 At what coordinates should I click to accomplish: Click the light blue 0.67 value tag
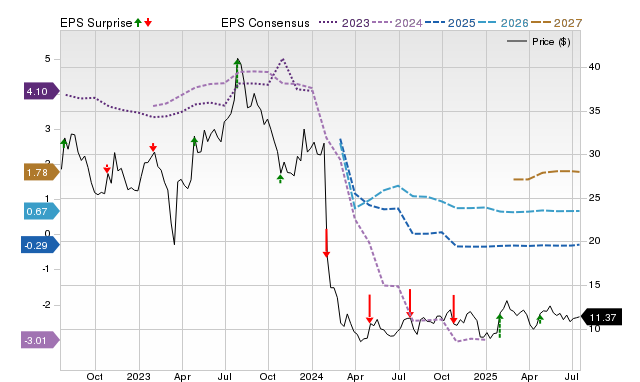tap(42, 211)
